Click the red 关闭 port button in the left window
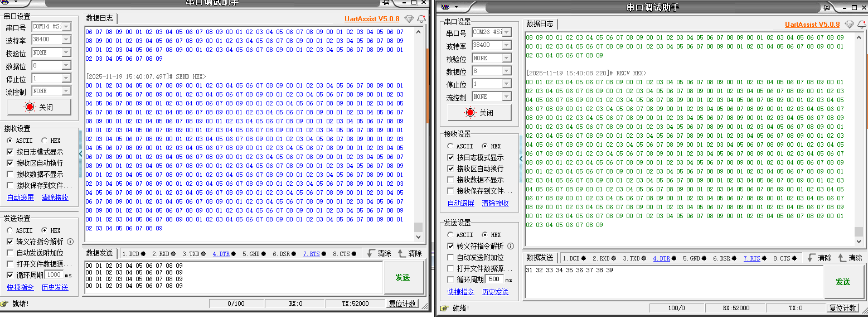This screenshot has width=868, height=318. coord(39,107)
